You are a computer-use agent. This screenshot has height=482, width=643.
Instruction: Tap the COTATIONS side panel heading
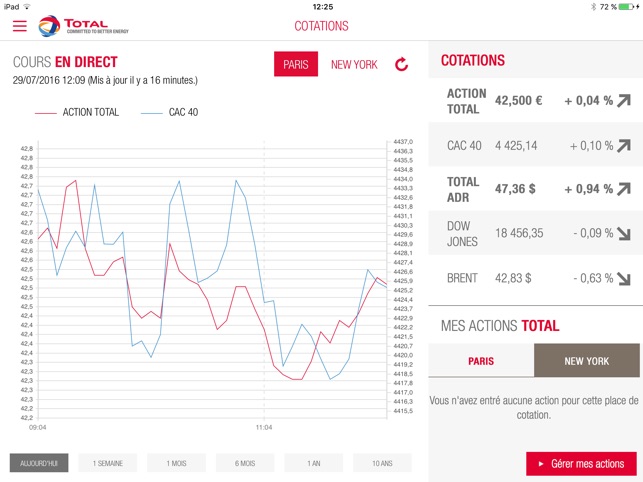(473, 60)
